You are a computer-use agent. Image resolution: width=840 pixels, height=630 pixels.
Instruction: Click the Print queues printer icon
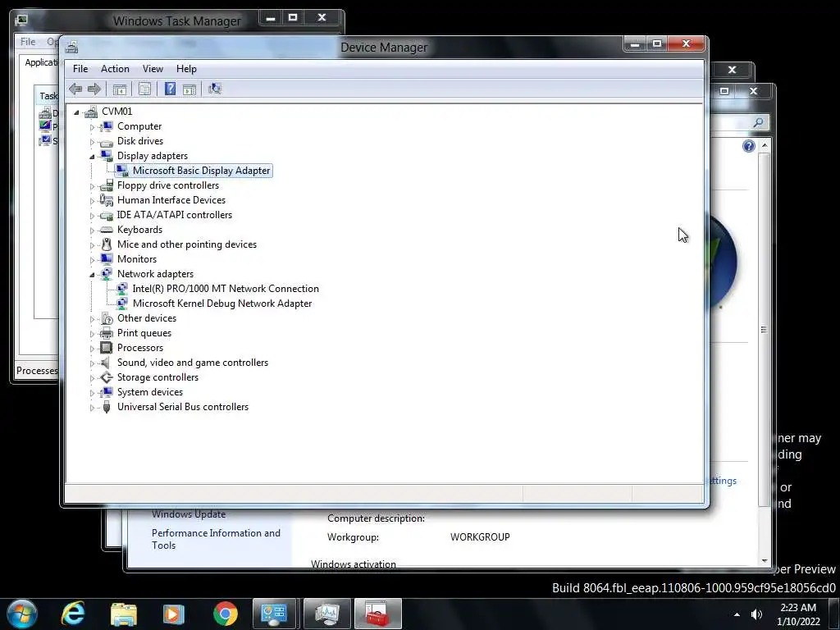(x=107, y=333)
